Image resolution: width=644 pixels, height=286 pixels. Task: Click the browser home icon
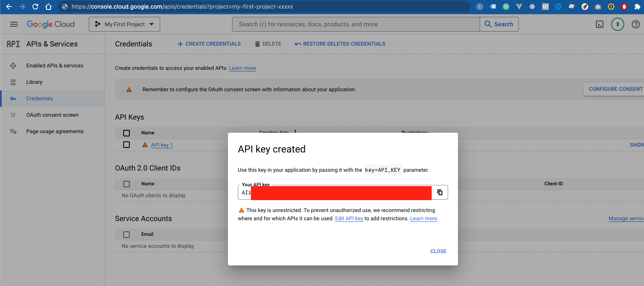coord(48,7)
